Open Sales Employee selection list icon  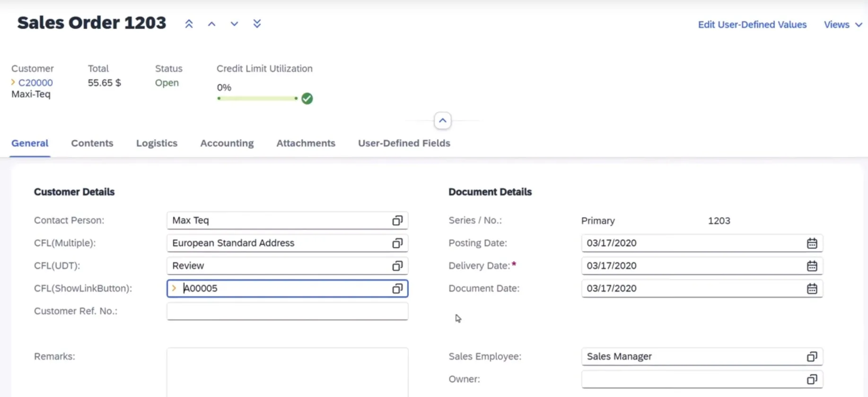812,356
